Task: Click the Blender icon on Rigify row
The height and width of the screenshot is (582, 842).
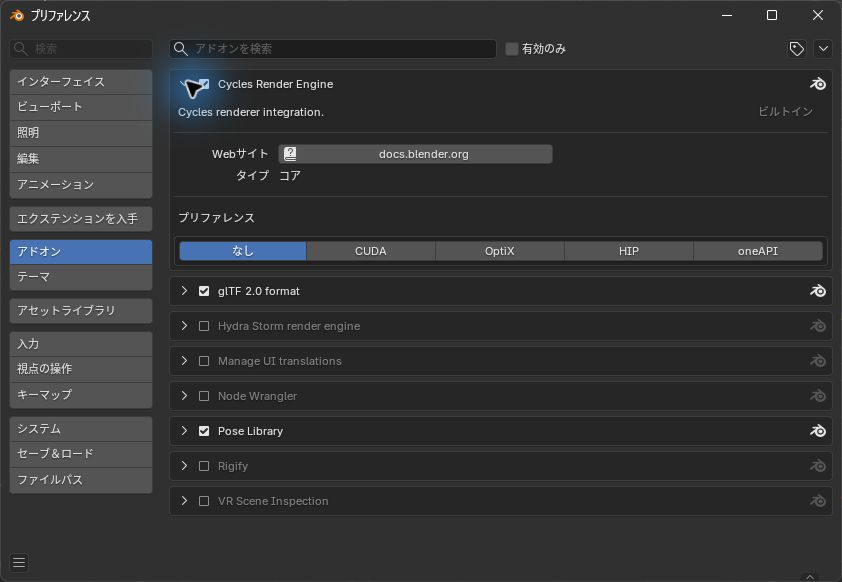Action: (817, 466)
